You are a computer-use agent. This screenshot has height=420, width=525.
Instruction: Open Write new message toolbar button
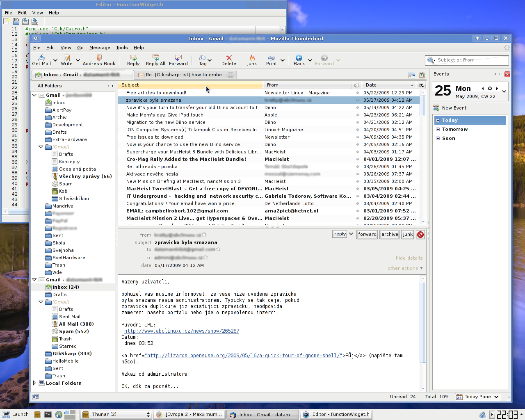pyautogui.click(x=66, y=60)
